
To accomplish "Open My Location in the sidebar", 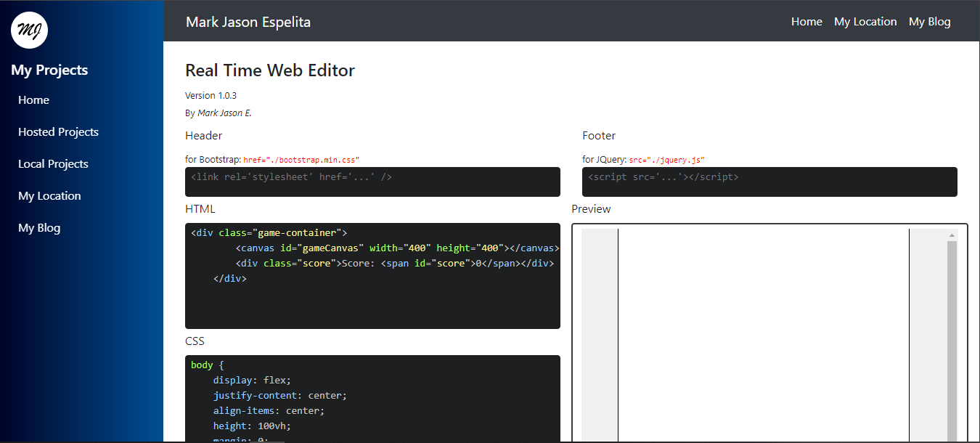I will 49,196.
